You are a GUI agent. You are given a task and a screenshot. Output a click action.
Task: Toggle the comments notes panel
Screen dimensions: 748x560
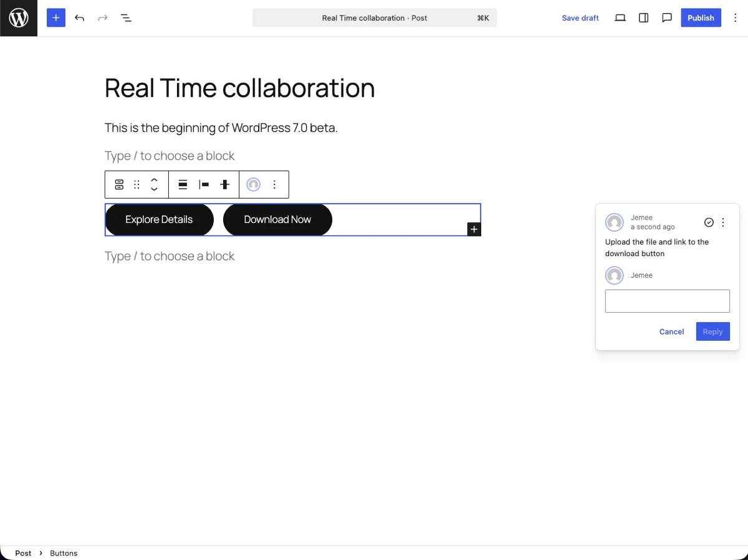(x=666, y=17)
